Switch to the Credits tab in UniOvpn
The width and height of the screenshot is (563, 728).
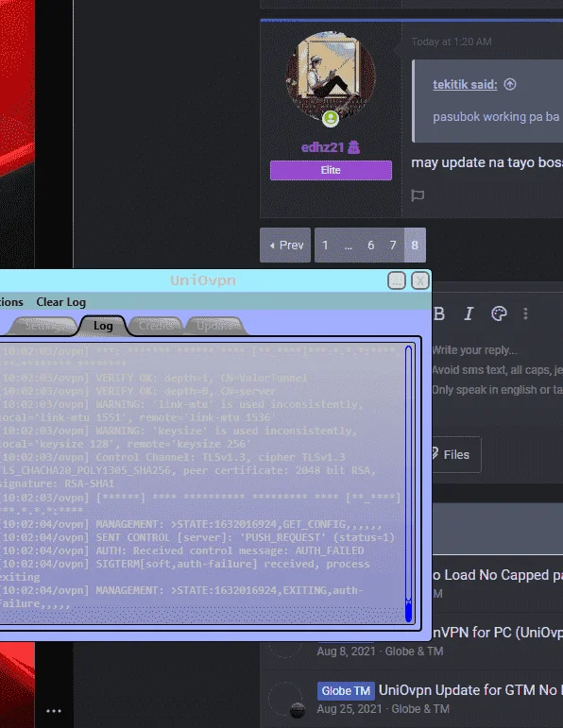156,326
